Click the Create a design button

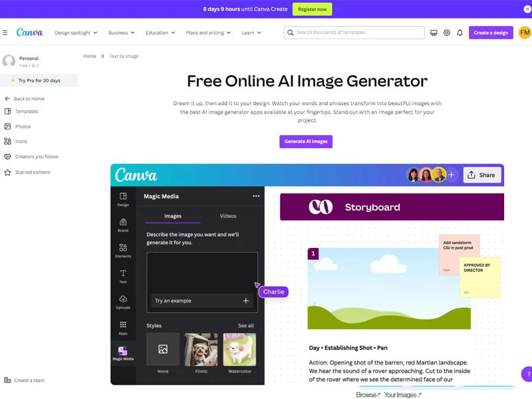491,33
